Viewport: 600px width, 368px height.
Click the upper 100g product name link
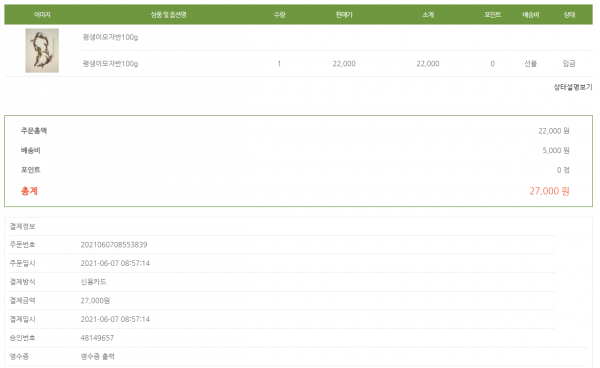111,37
